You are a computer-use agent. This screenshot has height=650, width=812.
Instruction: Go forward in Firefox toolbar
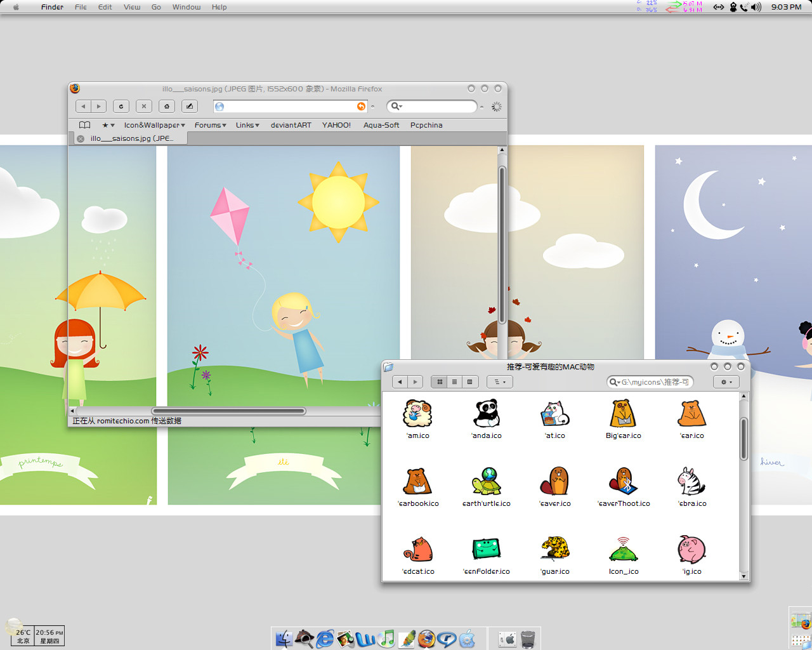tap(98, 107)
